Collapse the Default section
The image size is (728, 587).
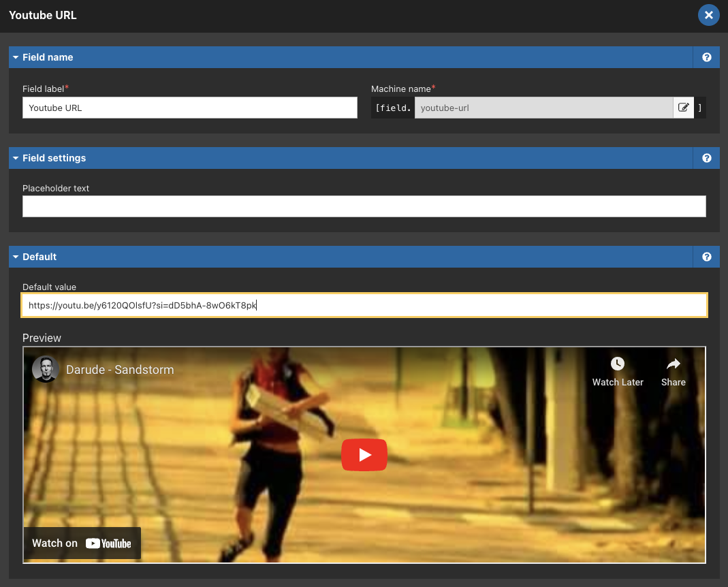(16, 257)
